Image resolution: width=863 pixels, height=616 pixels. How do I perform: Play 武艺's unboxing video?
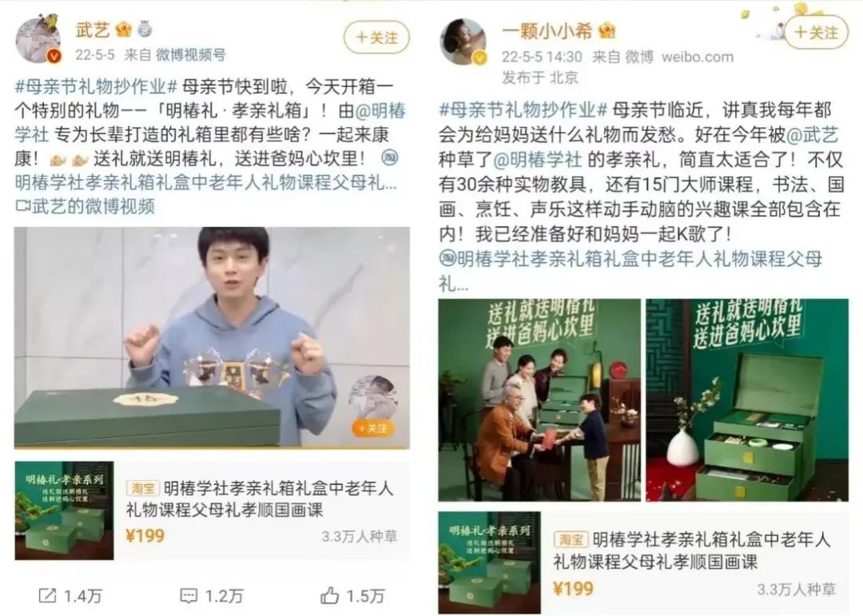click(212, 337)
